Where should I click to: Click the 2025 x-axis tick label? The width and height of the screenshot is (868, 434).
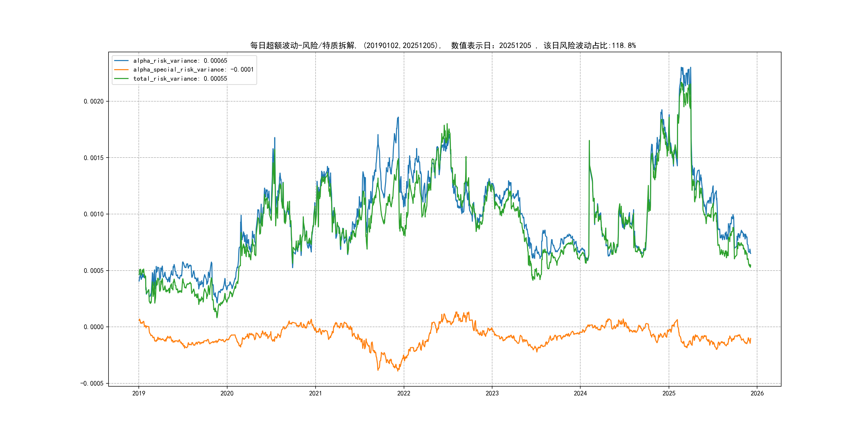click(669, 393)
